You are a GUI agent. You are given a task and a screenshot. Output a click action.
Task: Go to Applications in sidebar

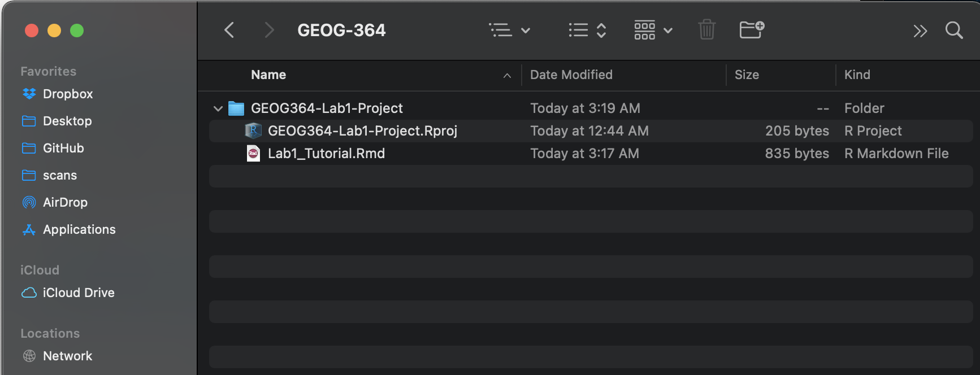[79, 229]
